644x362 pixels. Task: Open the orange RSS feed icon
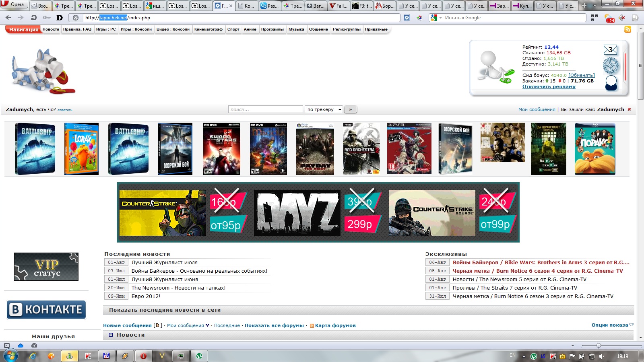tap(627, 29)
